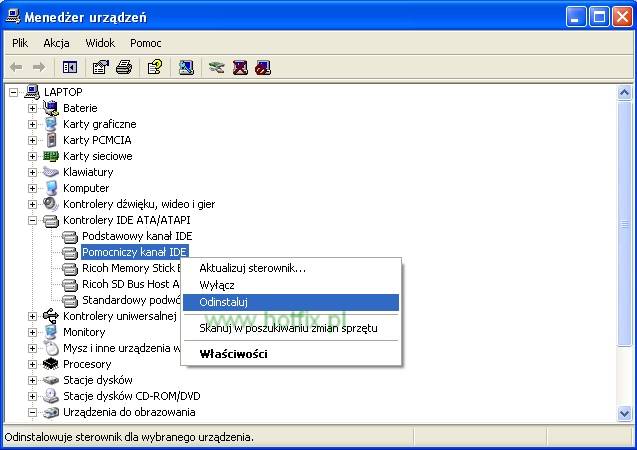The width and height of the screenshot is (637, 450).
Task: Open the Akcja menu
Action: click(x=55, y=43)
